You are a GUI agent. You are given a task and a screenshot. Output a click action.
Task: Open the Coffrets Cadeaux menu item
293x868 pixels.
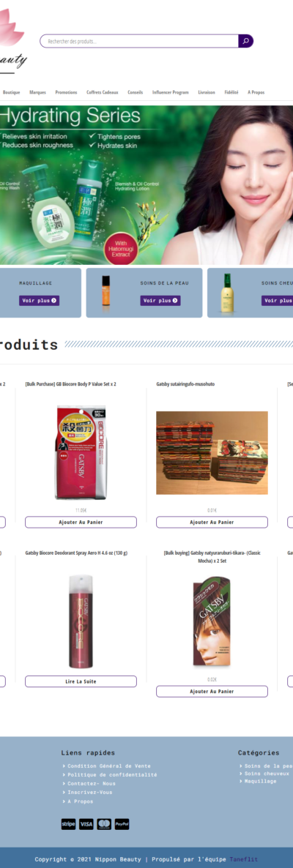click(103, 92)
